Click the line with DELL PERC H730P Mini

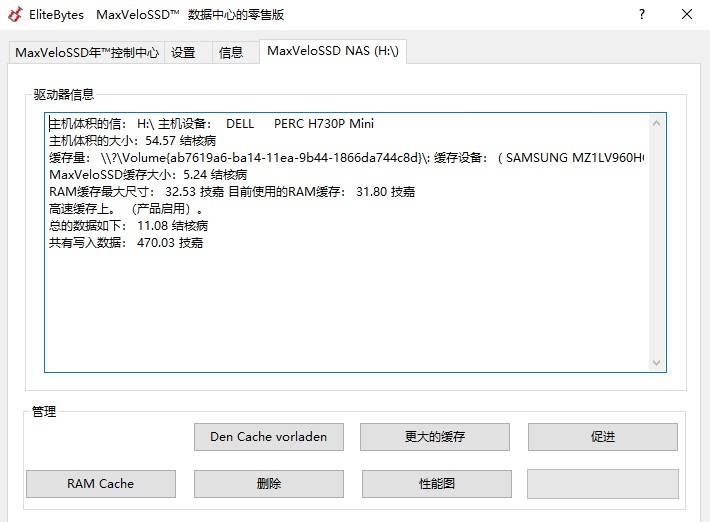[211, 124]
